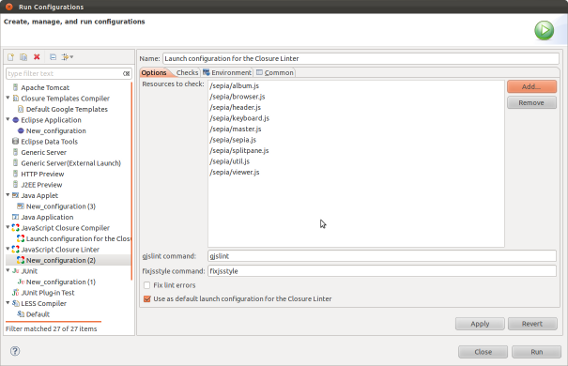Select the Closure Templates Compiler icon
This screenshot has width=568, height=366.
tap(16, 98)
